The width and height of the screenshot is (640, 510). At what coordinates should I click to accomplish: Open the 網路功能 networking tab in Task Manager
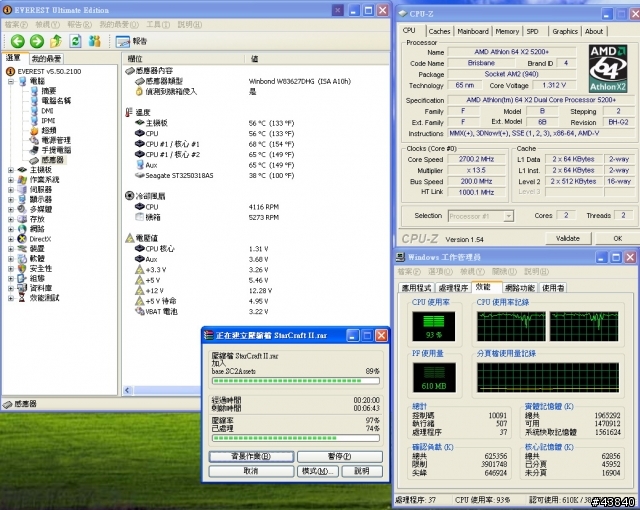coord(520,288)
